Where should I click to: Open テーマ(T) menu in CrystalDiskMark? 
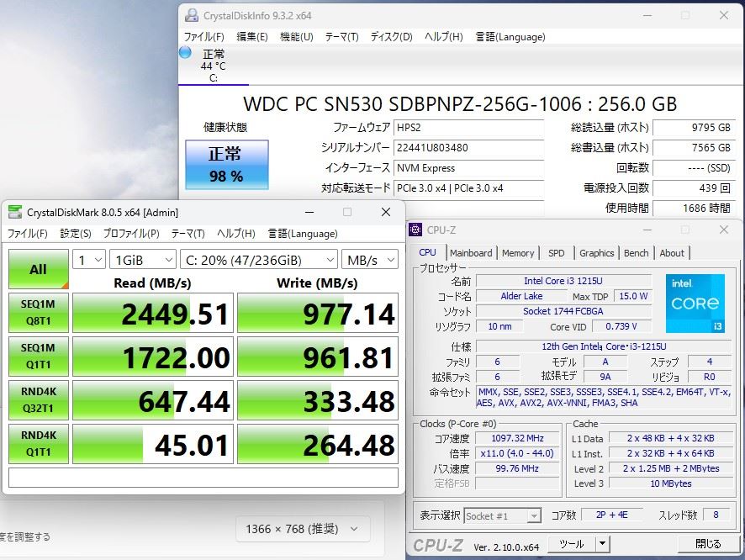(x=188, y=233)
